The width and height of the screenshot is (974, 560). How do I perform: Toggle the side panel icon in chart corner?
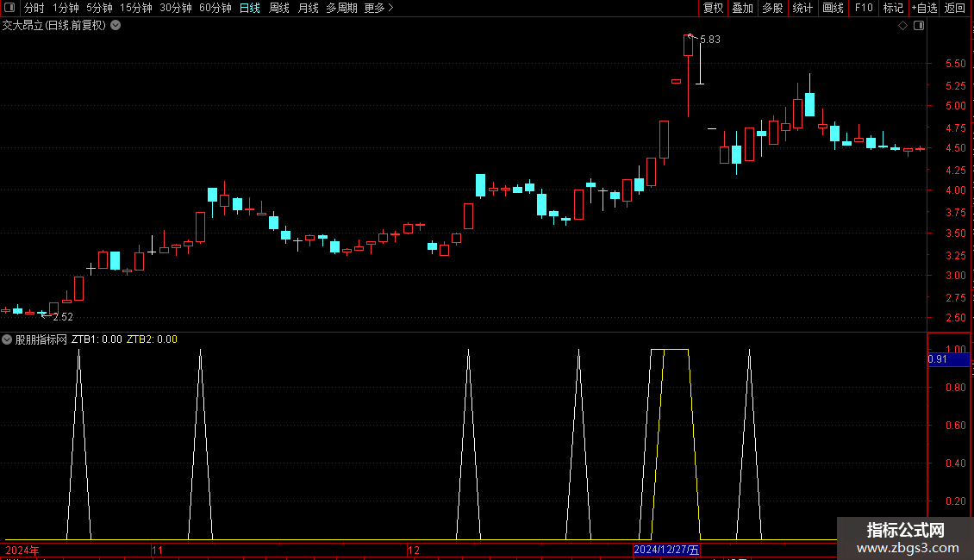[x=919, y=26]
